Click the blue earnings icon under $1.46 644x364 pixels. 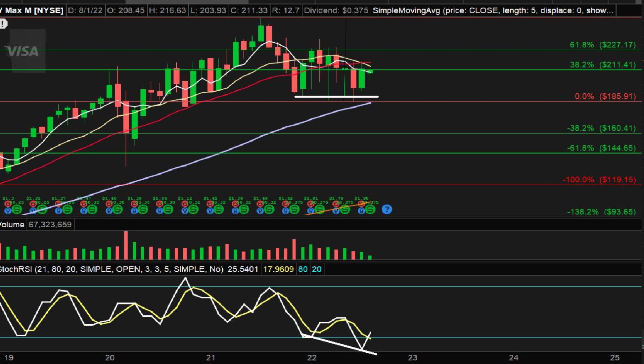click(x=109, y=211)
